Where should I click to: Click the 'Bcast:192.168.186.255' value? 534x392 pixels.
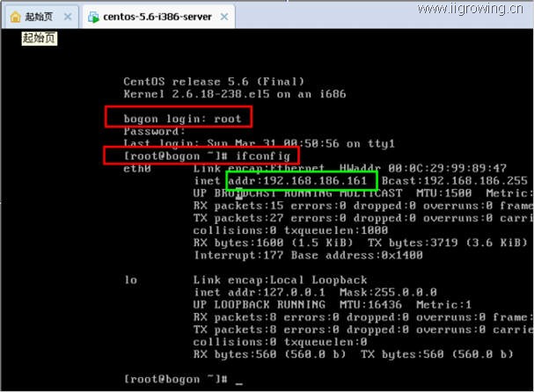(454, 181)
